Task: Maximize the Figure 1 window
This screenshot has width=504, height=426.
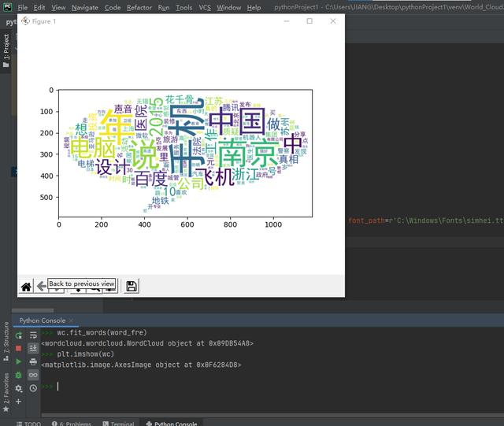Action: click(x=309, y=21)
